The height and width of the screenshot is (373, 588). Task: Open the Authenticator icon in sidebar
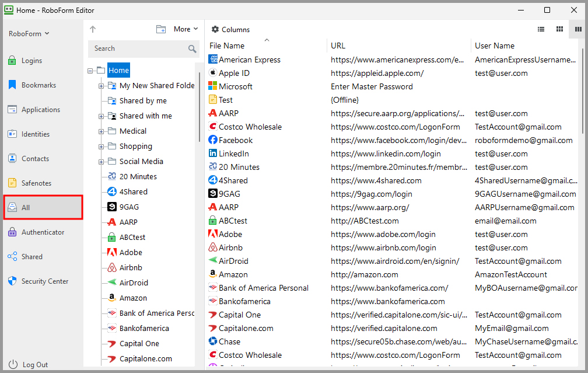12,232
